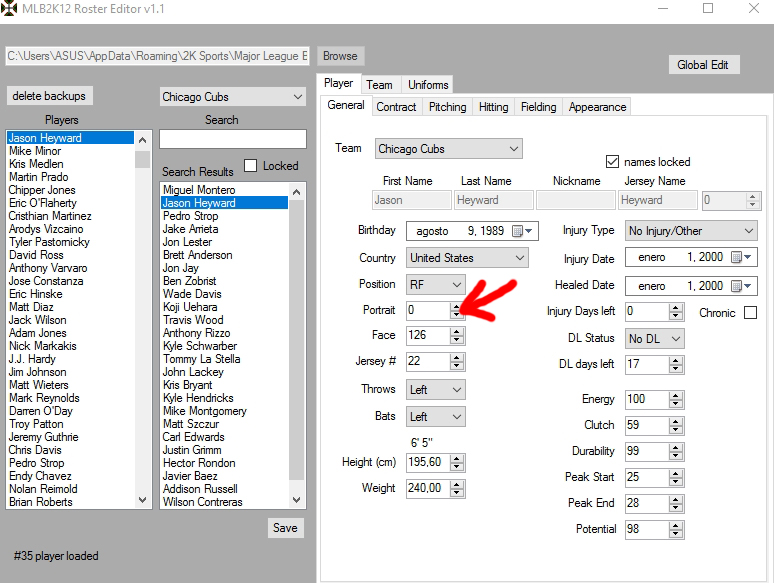Click the Players list scrollbar down arrow
The width and height of the screenshot is (774, 583).
tap(143, 500)
